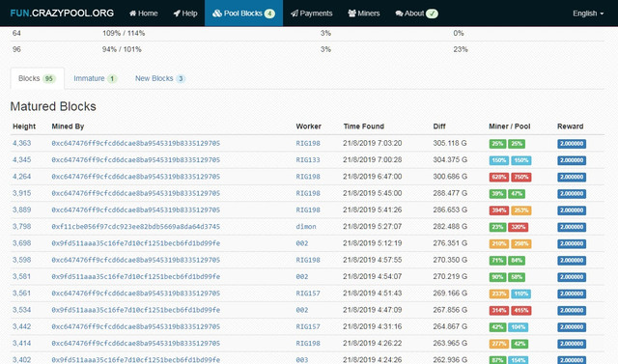Screen dimensions: 618x364
Task: Click reward badge in row 3,889
Action: 572,210
